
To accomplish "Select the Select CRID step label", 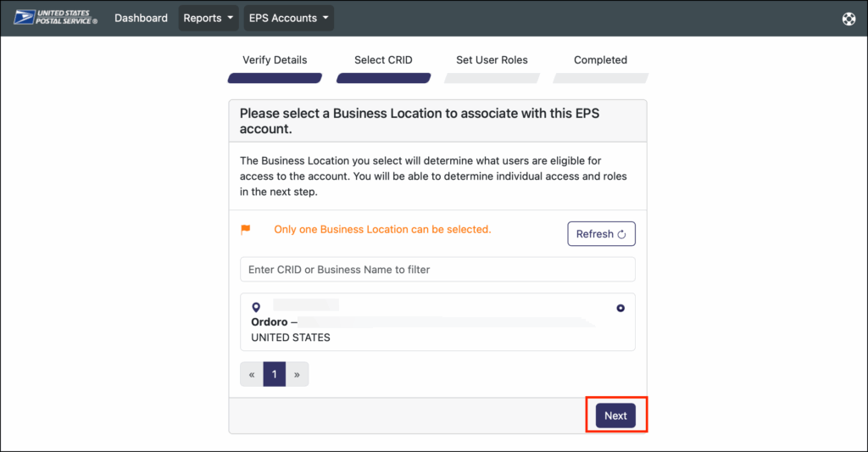I will coord(383,60).
